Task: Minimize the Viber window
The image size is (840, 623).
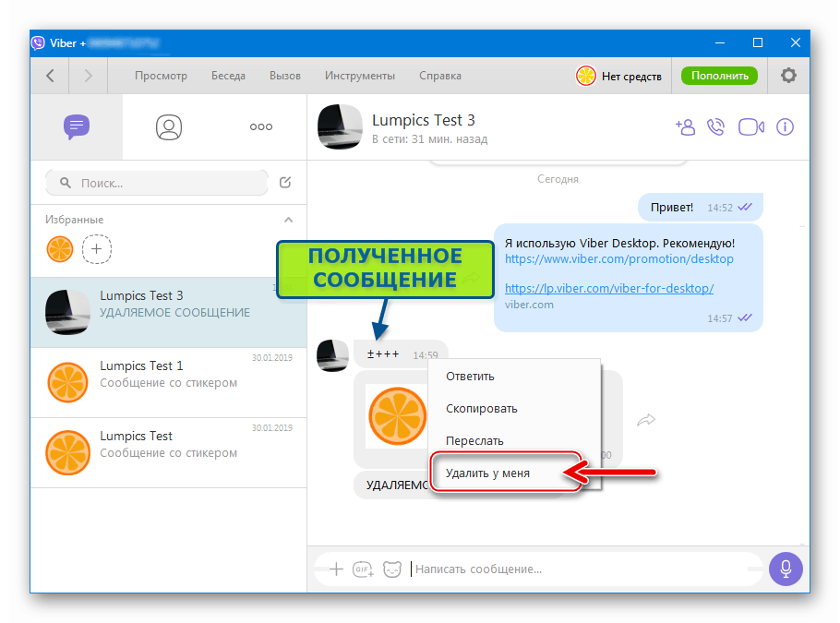Action: click(x=719, y=42)
